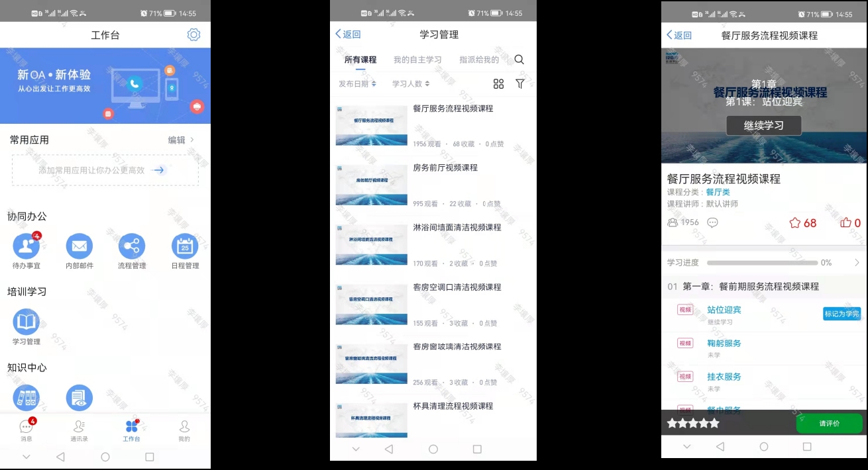Open the comment bubble icon beside 1956
The image size is (868, 470).
click(x=713, y=222)
